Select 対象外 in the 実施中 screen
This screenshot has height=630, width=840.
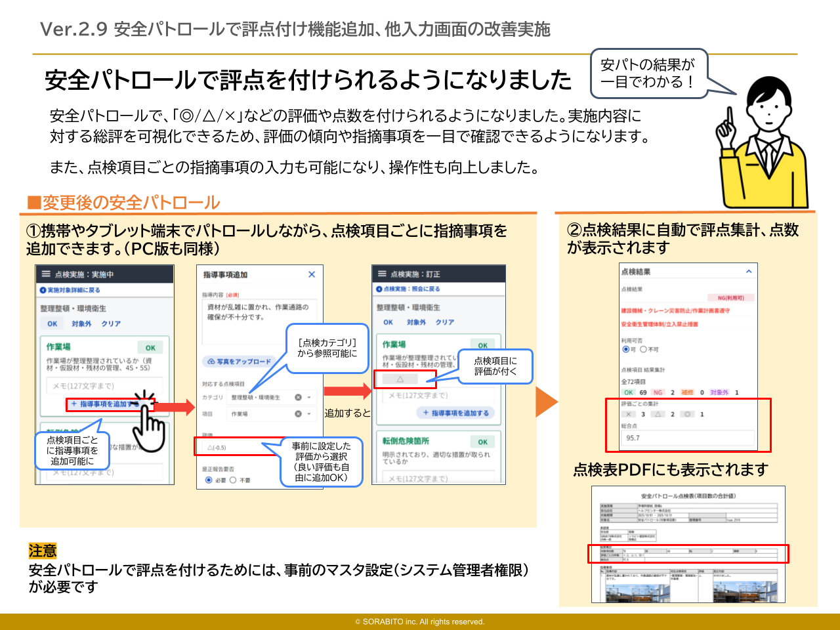click(81, 324)
